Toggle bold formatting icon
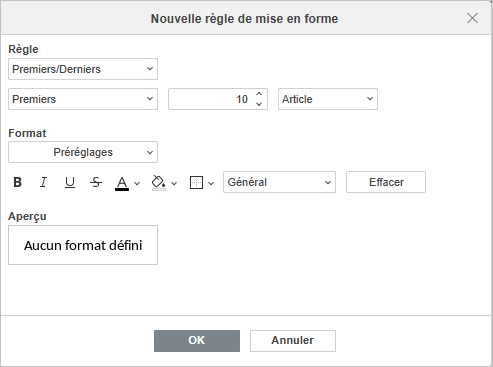 click(x=17, y=182)
